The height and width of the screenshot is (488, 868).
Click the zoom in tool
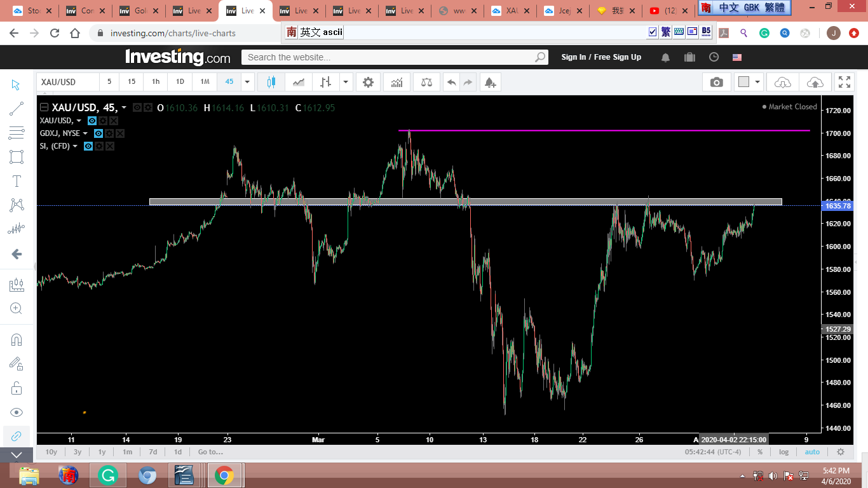[x=17, y=309]
